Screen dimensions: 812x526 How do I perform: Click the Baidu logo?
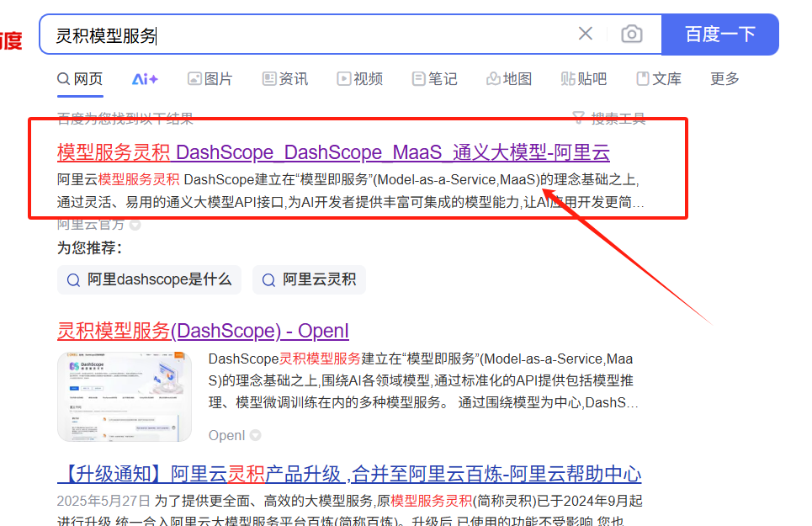11,40
